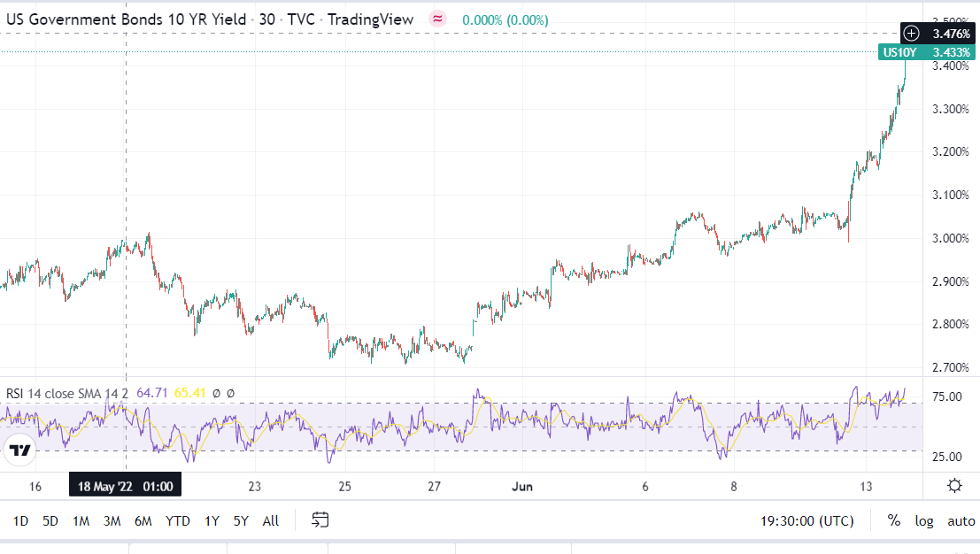This screenshot has height=554, width=980.
Task: Click the pink approximate-data indicator icon
Action: 437,19
